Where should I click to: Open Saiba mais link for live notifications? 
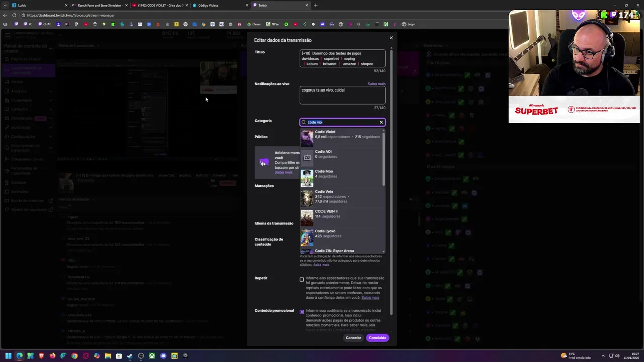[x=376, y=84]
